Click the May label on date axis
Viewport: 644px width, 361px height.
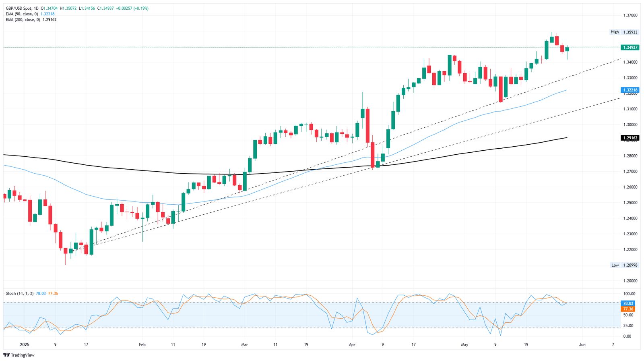tap(464, 344)
